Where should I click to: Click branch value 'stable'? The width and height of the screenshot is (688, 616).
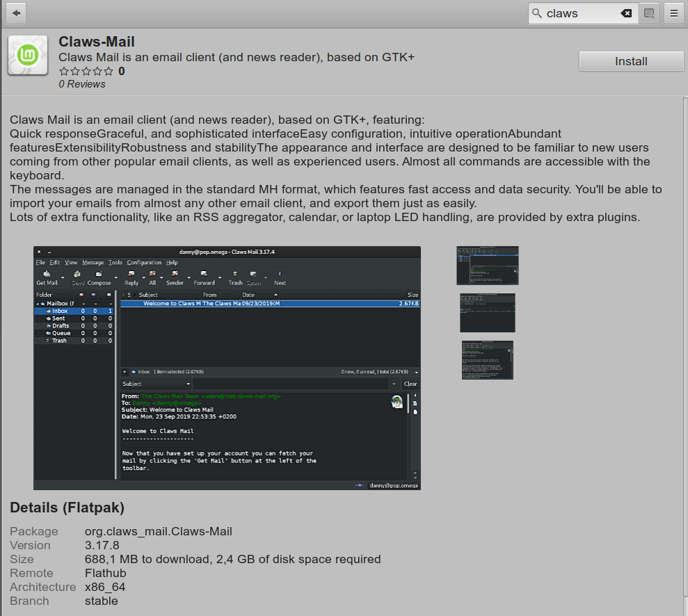point(102,601)
